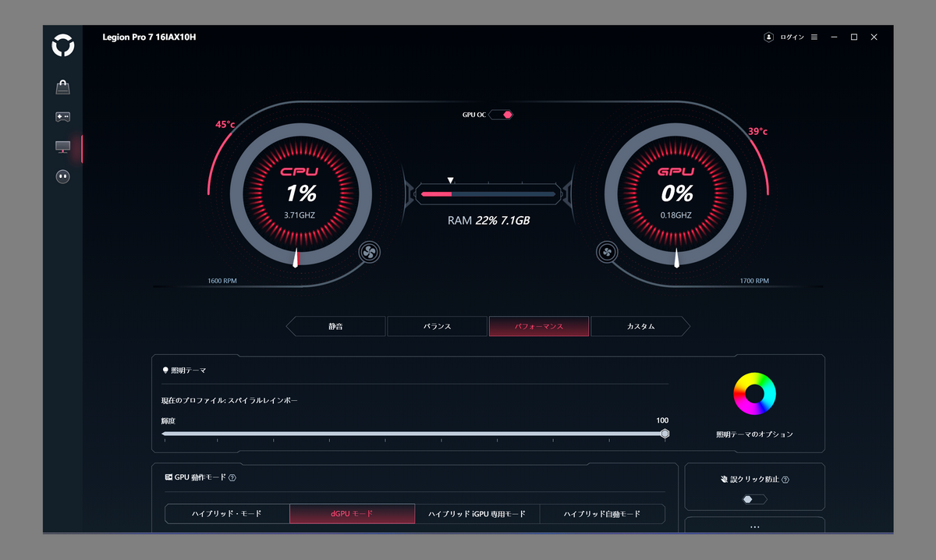Switch to 静音 thermal mode

pos(335,326)
